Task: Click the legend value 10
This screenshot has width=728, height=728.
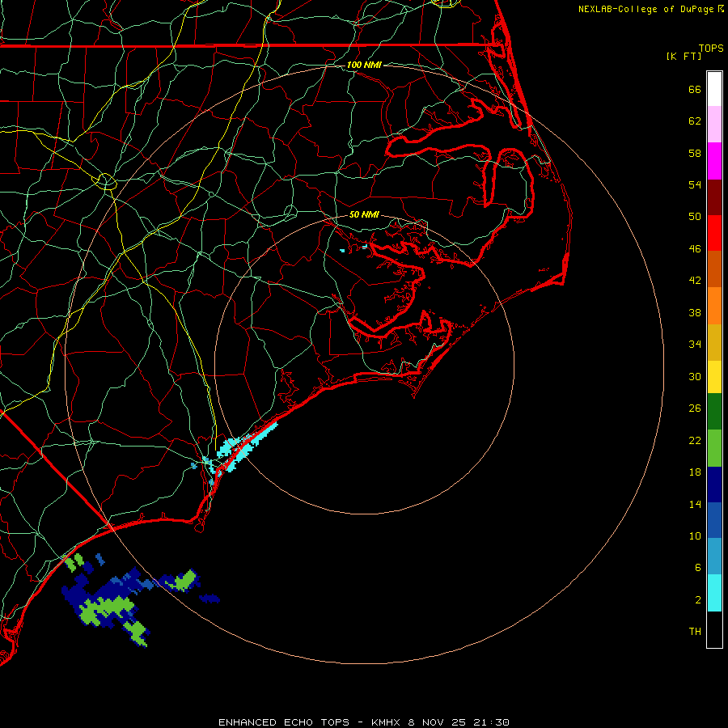Action: [695, 536]
